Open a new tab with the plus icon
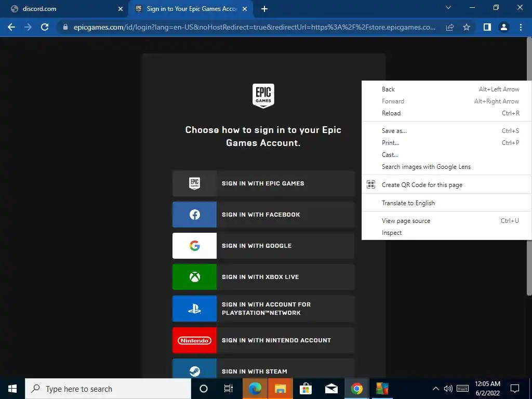This screenshot has height=399, width=532. [264, 9]
